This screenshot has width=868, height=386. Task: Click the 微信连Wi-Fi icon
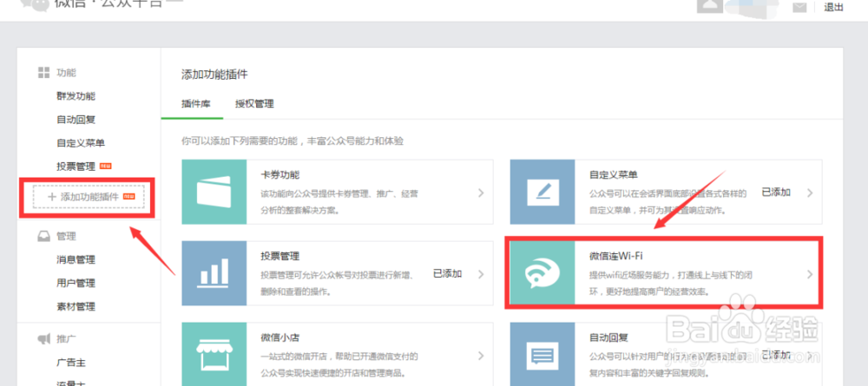point(542,272)
